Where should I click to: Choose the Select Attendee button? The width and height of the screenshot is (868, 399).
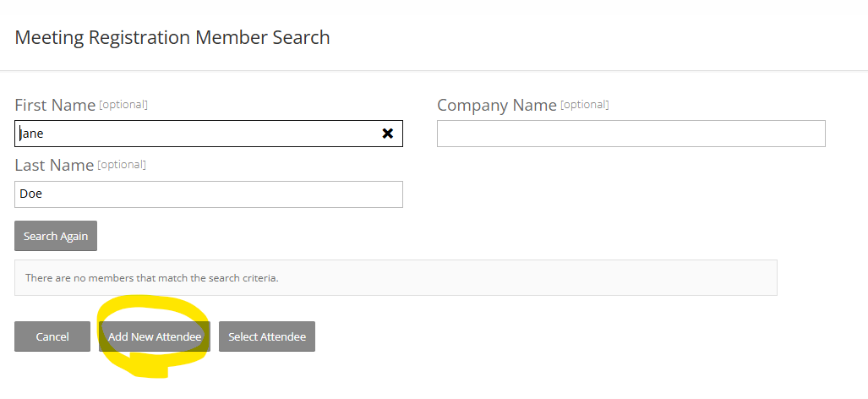click(267, 336)
